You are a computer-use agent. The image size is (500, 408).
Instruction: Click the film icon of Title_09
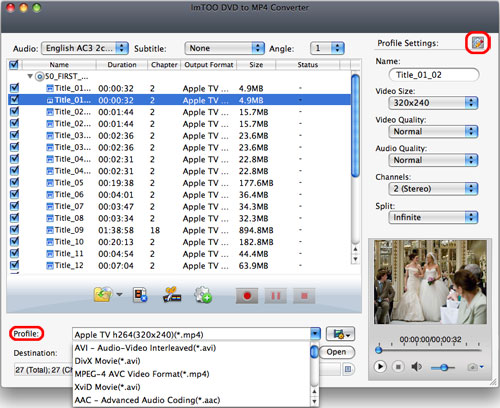tap(50, 230)
